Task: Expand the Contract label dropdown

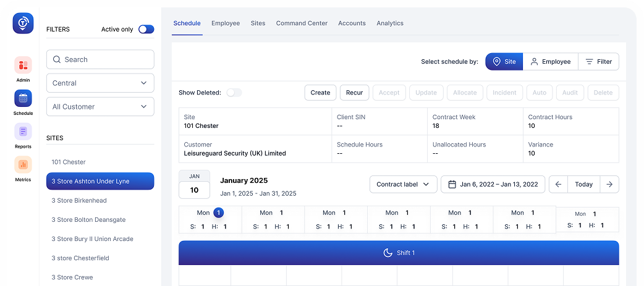Action: click(403, 184)
